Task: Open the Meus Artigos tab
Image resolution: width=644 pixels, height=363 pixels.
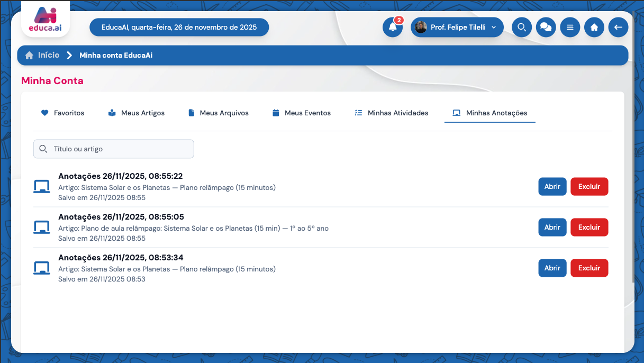Action: point(136,113)
